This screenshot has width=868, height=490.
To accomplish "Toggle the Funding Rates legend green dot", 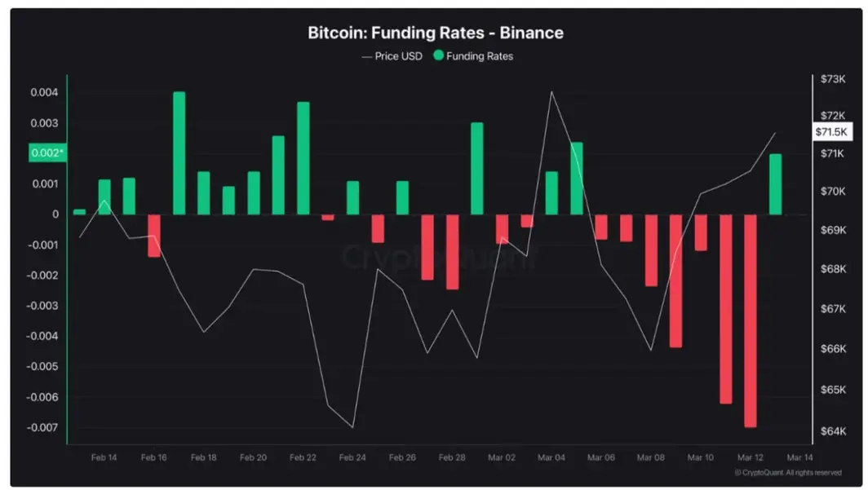I will pos(438,55).
